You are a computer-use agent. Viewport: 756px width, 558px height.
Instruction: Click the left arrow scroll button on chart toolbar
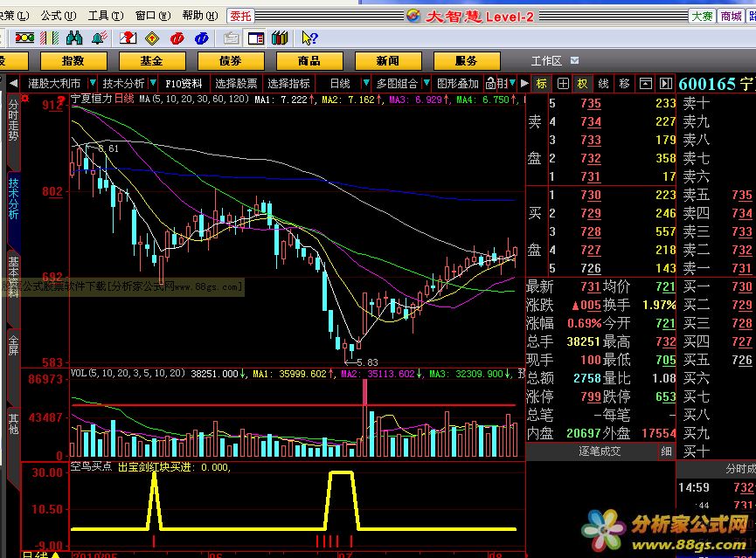(x=13, y=84)
